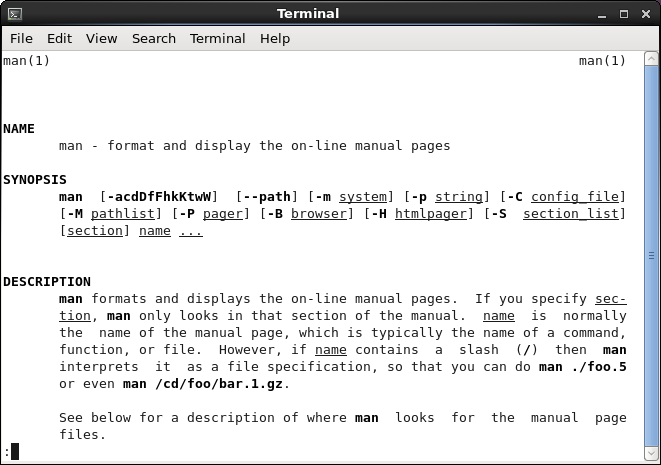Click the text 'format and display the on-line manual pages'
The image size is (661, 465).
[x=279, y=146]
